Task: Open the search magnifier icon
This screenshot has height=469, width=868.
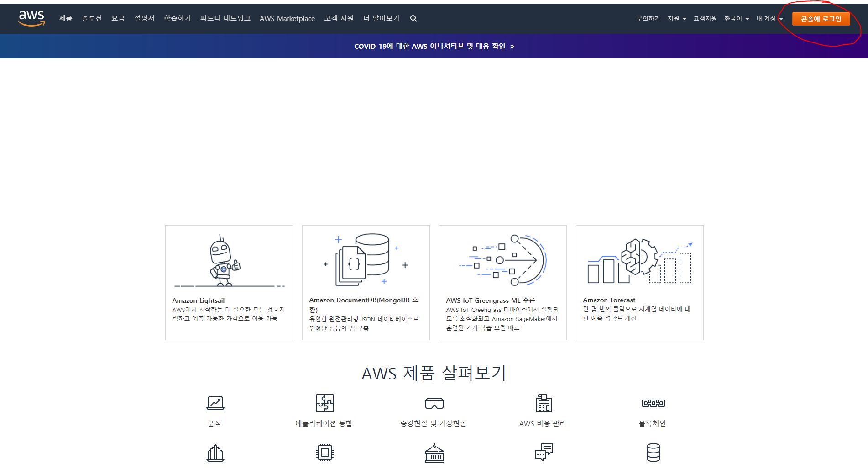Action: pos(413,19)
